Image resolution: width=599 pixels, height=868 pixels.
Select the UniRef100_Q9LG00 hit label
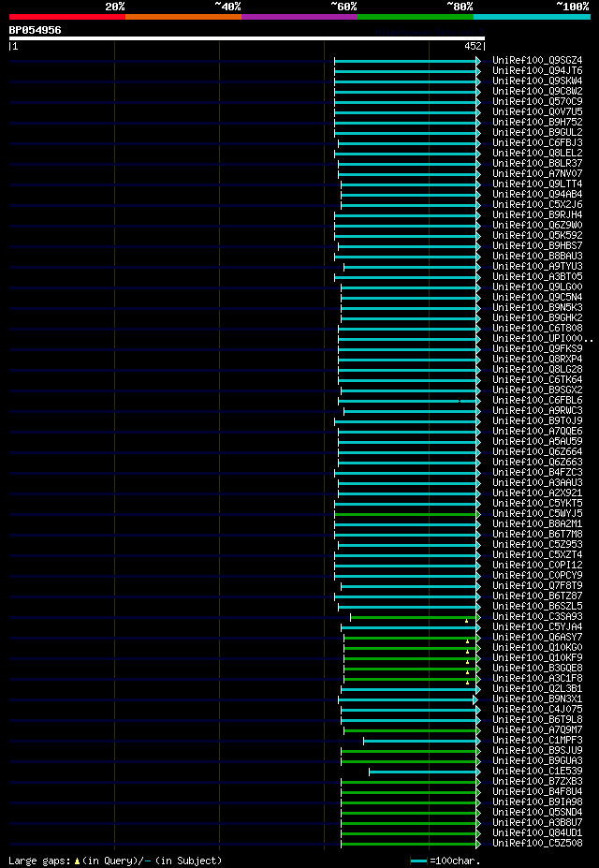[x=537, y=287]
